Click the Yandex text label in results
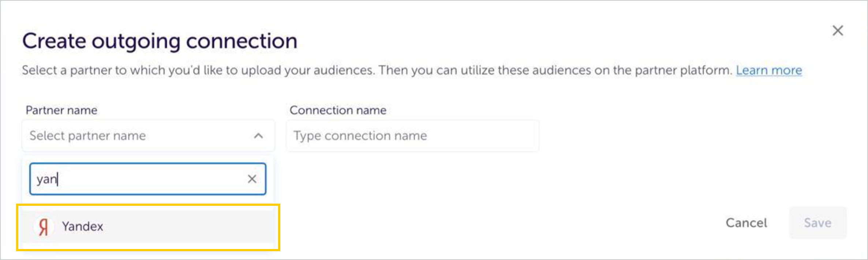Viewport: 868px width, 260px height. (82, 227)
